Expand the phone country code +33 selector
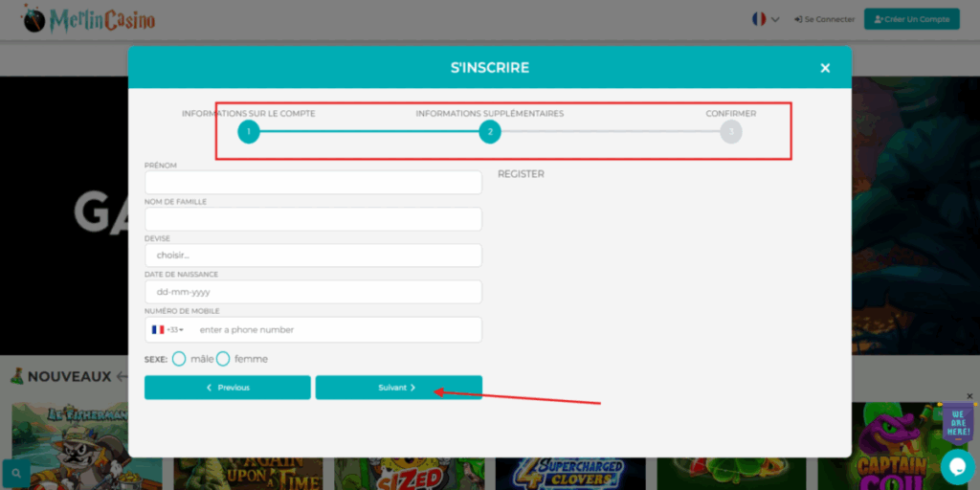The width and height of the screenshot is (980, 490). click(168, 330)
